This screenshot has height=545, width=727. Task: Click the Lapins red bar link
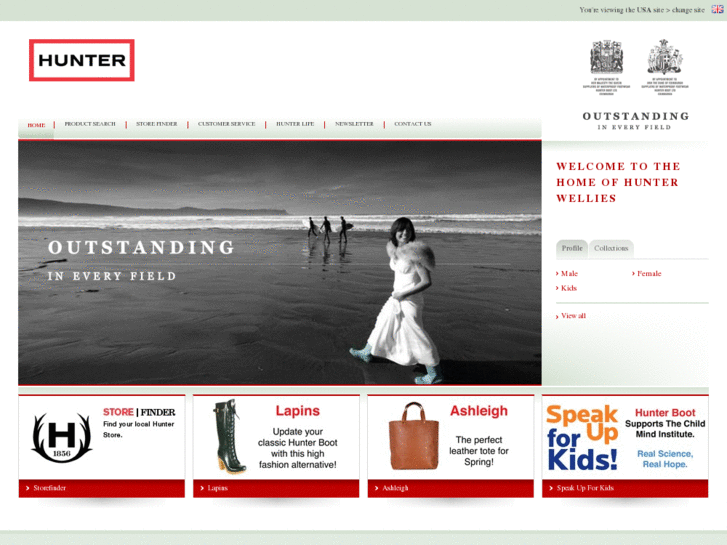click(276, 488)
